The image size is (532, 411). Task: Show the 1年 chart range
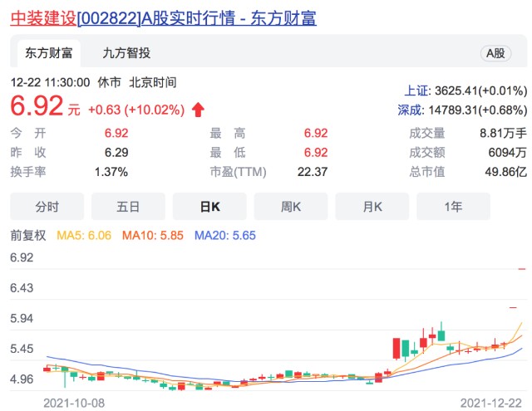(x=453, y=207)
